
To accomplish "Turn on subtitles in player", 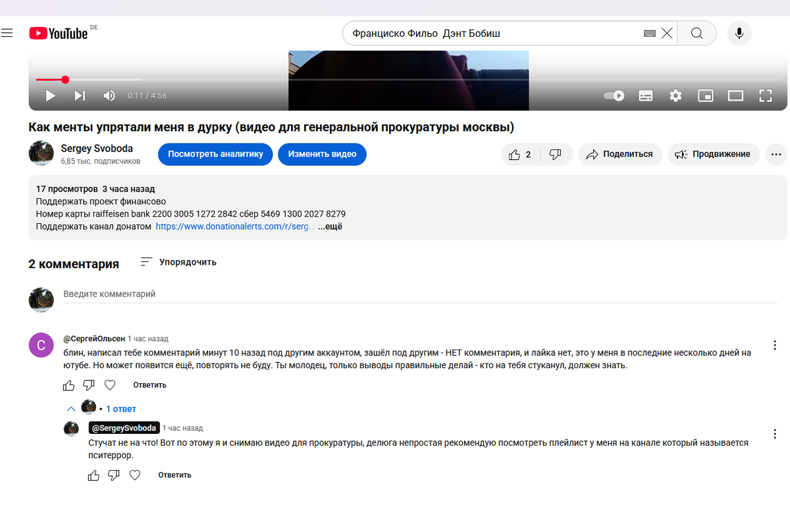I will [x=646, y=95].
